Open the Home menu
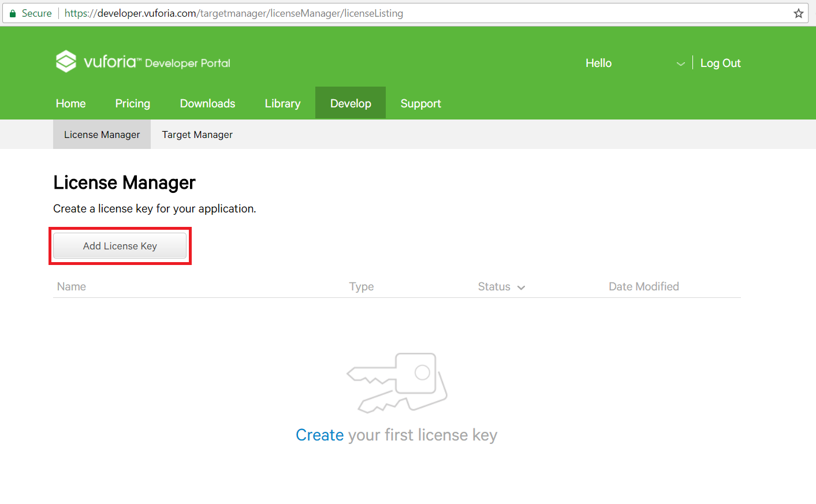816x504 pixels. click(71, 103)
